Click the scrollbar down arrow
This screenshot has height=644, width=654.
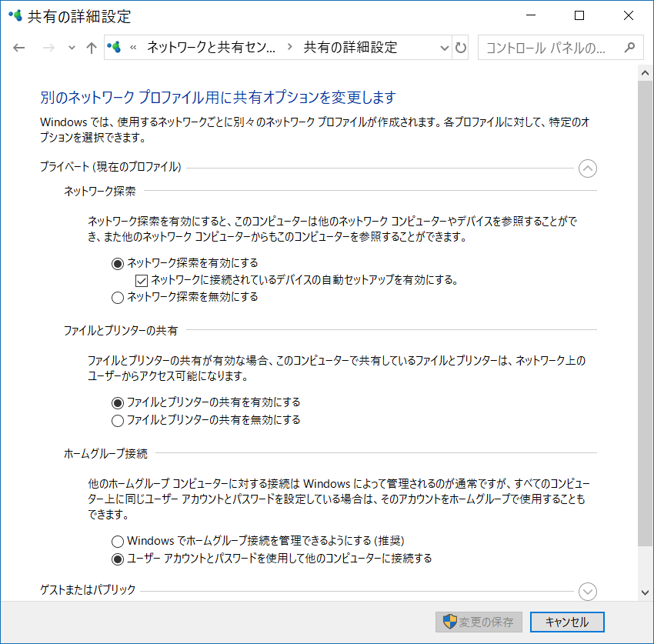click(645, 592)
